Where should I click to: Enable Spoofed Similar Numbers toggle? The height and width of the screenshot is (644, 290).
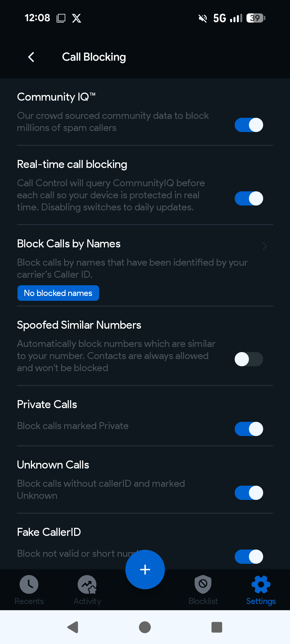[x=249, y=359]
